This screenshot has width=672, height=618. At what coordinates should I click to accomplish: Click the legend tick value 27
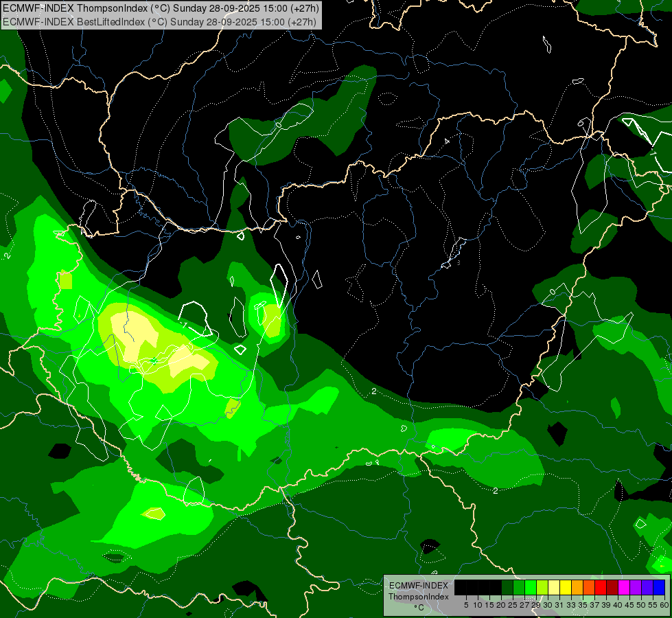pyautogui.click(x=524, y=605)
